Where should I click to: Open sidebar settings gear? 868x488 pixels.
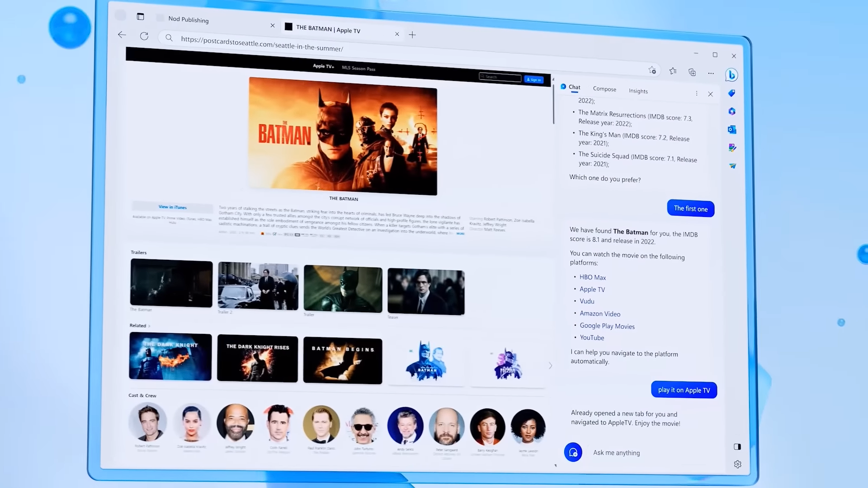point(738,464)
